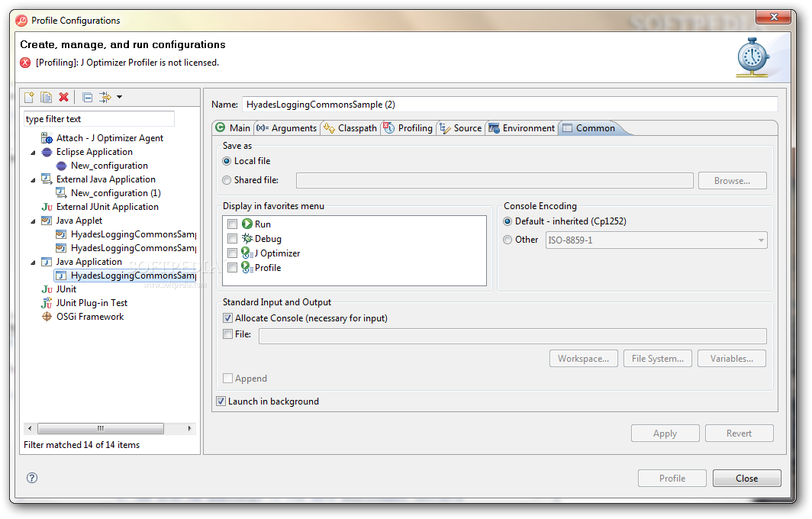Image resolution: width=812 pixels, height=519 pixels.
Task: Select the Shared file radio button
Action: tap(227, 180)
